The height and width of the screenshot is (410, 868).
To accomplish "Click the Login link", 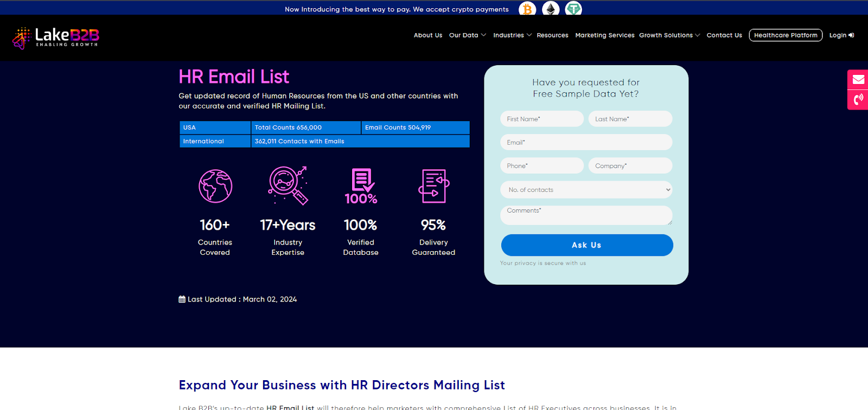I will 841,35.
